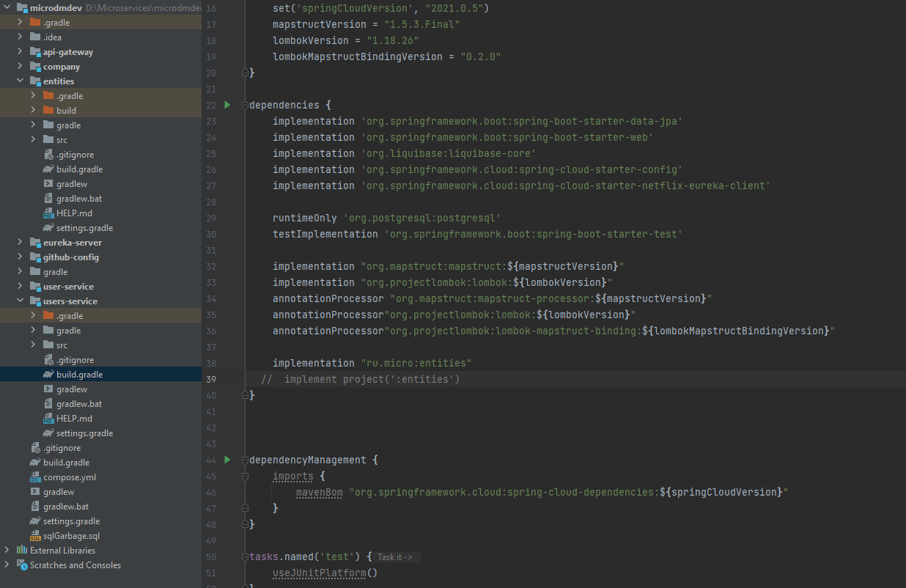Click line number 39 in the gutter
This screenshot has width=906, height=588.
click(211, 379)
